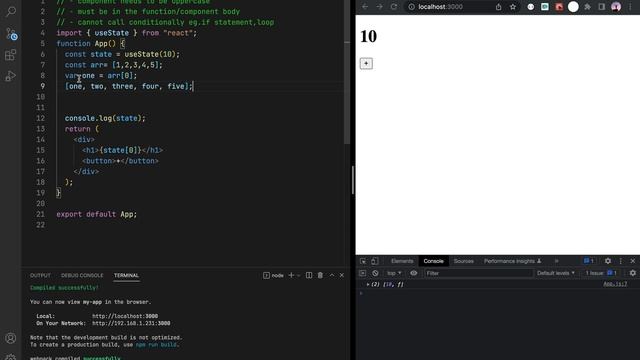Viewport: 640px width, 360px height.
Task: Switch to the OUTPUT panel tab
Action: click(x=40, y=276)
